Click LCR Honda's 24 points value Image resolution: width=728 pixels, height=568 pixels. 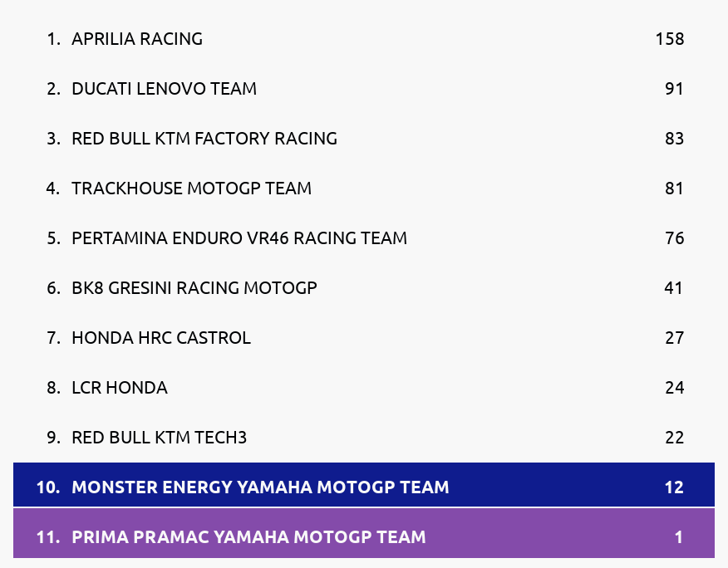(674, 388)
